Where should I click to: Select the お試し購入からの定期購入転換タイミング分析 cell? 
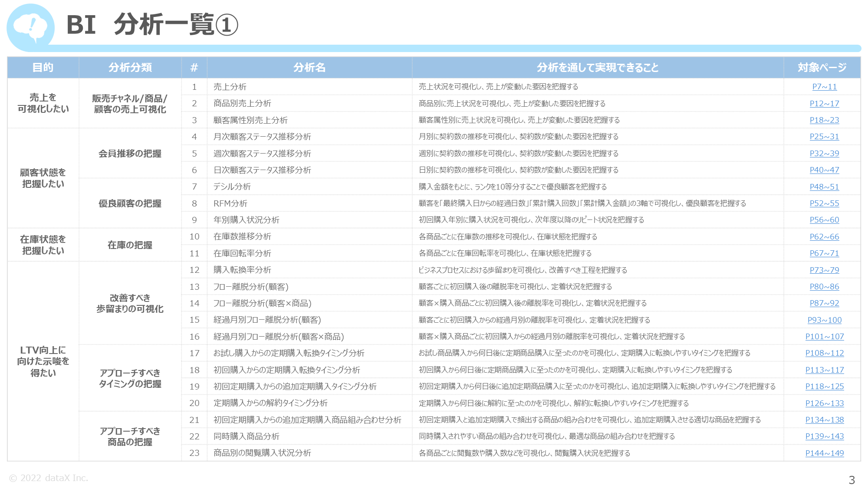point(309,353)
